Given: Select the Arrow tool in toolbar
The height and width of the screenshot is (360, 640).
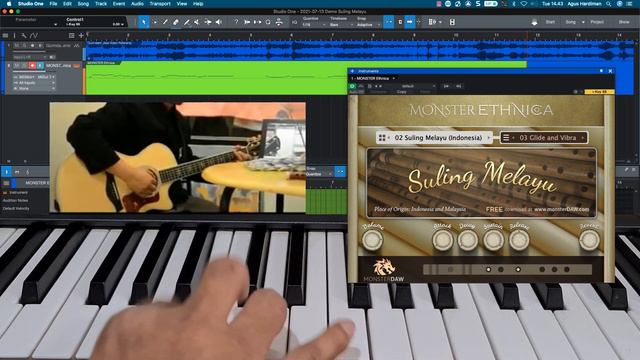Looking at the screenshot, I should coord(144,22).
